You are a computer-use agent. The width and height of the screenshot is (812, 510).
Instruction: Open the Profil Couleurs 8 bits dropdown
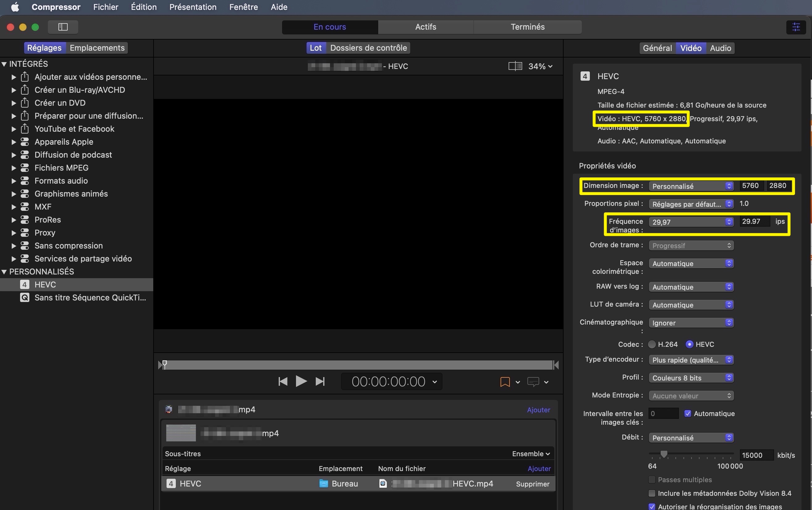click(x=691, y=378)
